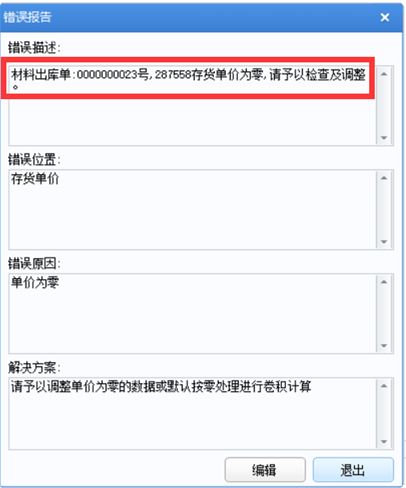Click inside the 错误描述 text box
This screenshot has width=406, height=488.
[x=193, y=106]
